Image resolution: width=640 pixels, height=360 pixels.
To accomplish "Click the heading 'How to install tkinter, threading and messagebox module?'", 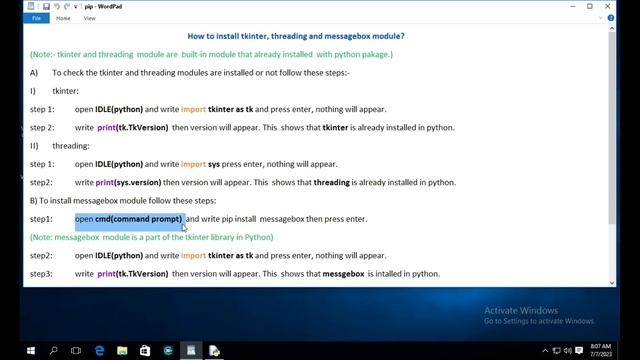I will point(296,36).
